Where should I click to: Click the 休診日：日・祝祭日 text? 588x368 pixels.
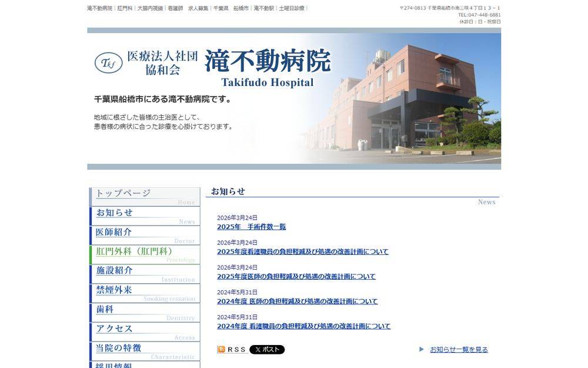pos(480,22)
